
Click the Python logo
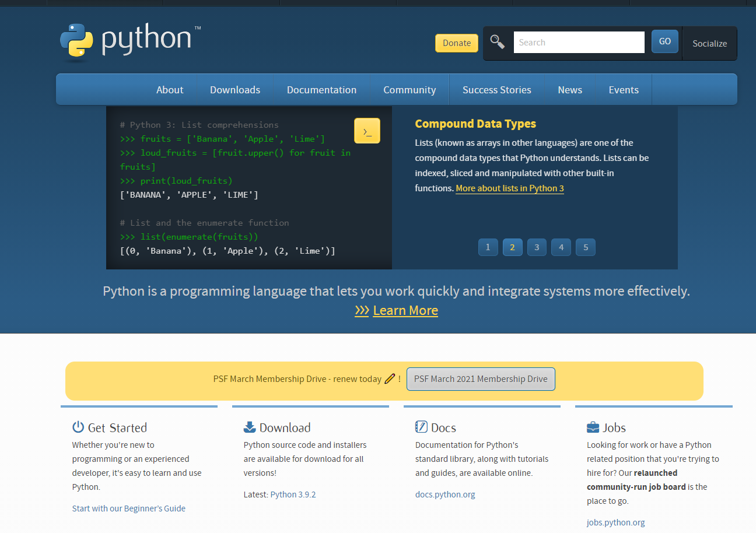click(x=130, y=43)
